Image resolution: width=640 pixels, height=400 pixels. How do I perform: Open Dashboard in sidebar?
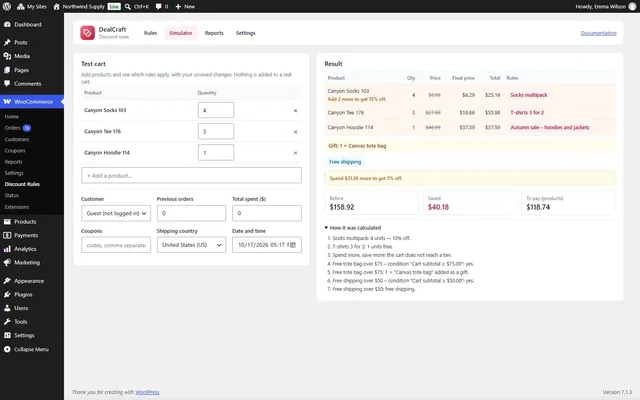pyautogui.click(x=32, y=24)
